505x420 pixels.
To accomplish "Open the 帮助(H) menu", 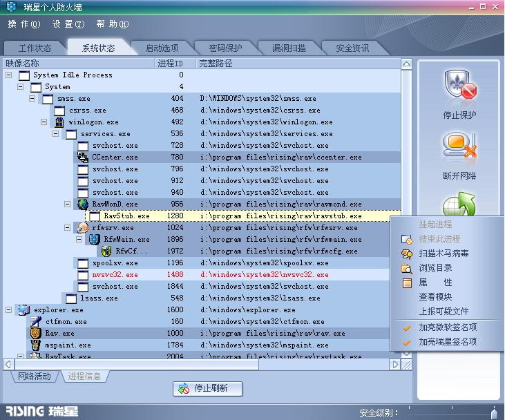I will (113, 24).
